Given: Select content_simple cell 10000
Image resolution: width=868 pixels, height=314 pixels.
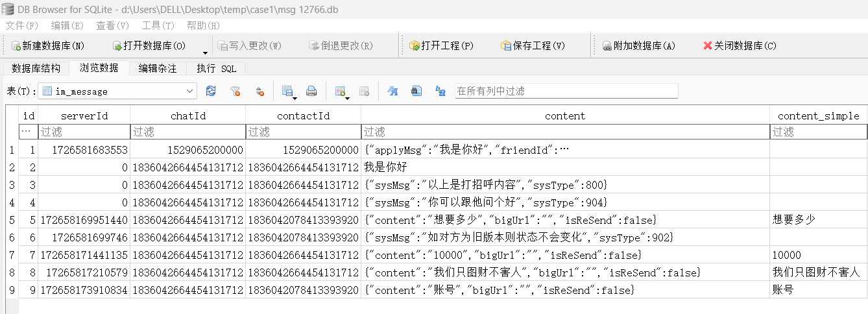Looking at the screenshot, I should coord(819,255).
